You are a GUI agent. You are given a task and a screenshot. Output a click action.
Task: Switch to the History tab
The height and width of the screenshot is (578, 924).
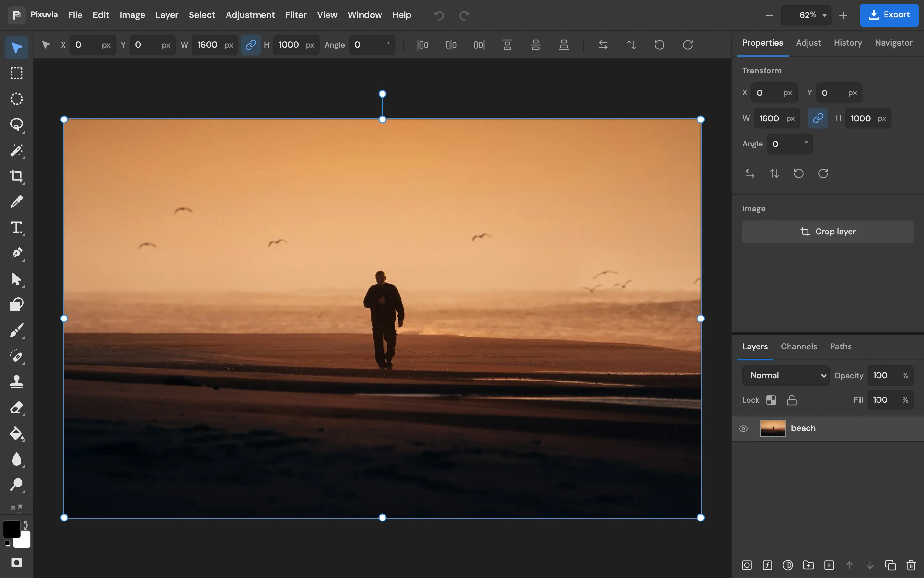(848, 43)
